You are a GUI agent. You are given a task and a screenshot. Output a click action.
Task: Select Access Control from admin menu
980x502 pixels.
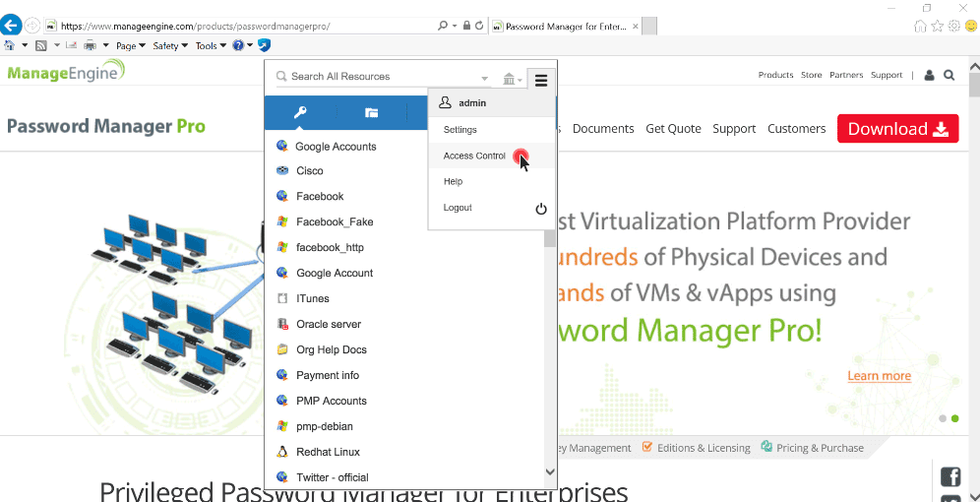pyautogui.click(x=492, y=156)
